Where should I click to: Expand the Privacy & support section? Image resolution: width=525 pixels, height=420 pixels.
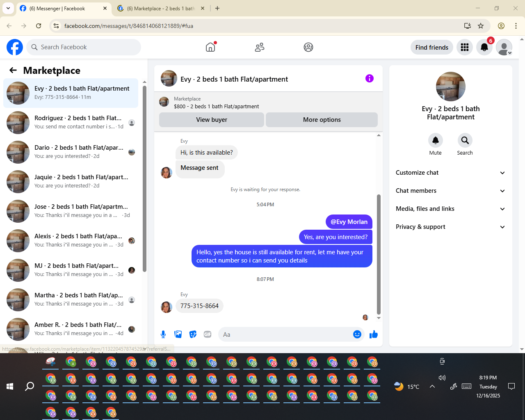coord(450,227)
